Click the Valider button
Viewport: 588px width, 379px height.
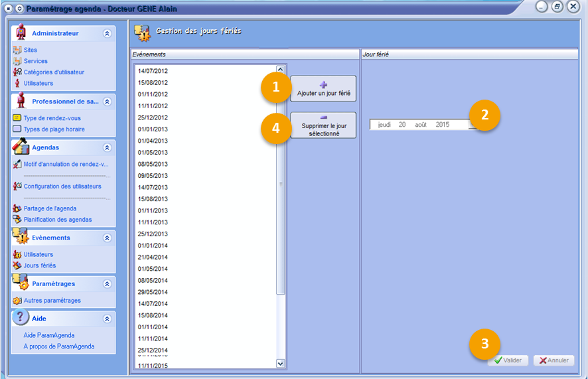pos(508,360)
